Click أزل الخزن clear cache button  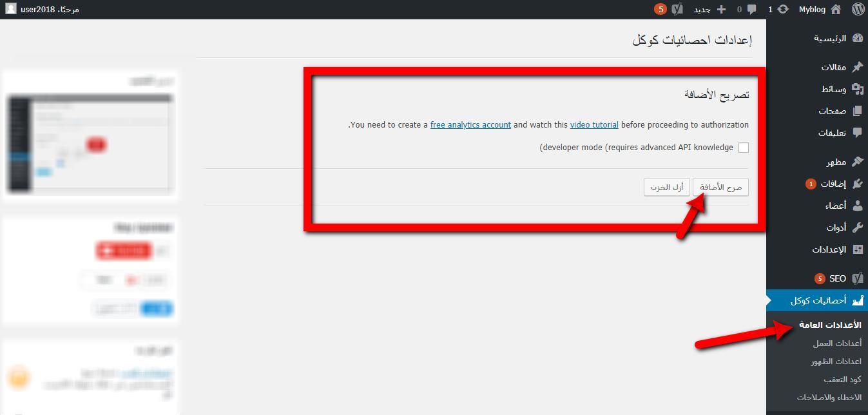667,188
